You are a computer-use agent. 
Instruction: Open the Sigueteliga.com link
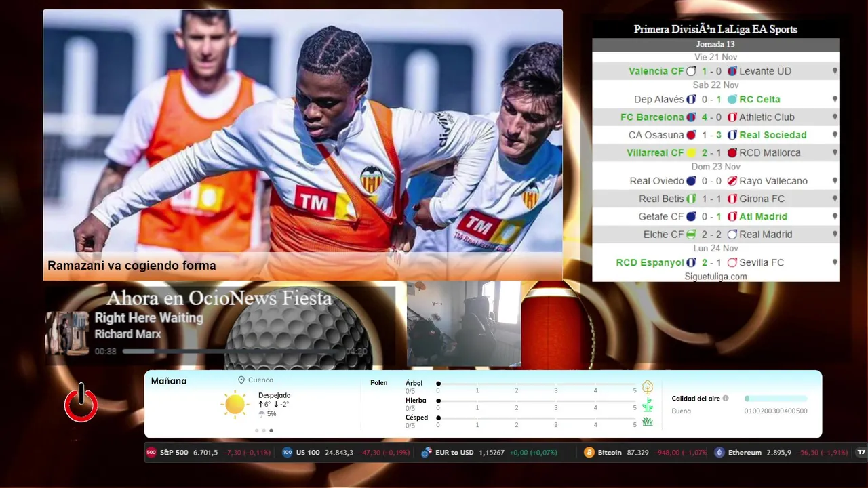[715, 277]
